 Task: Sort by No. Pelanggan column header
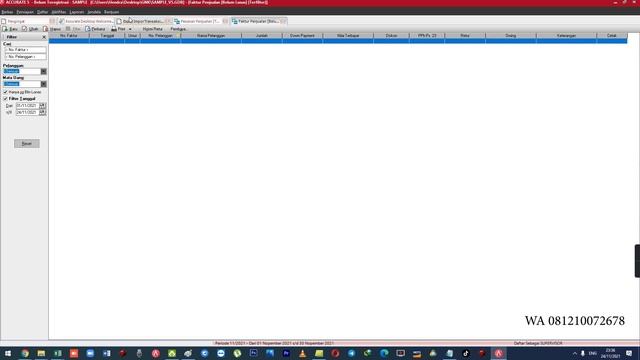160,36
